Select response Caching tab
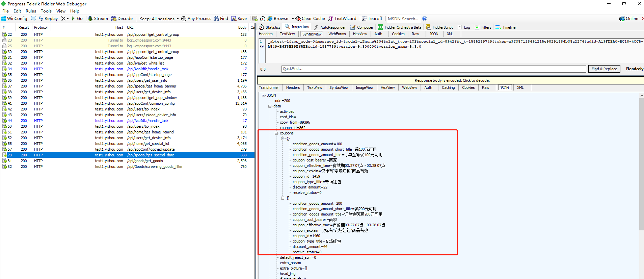The width and height of the screenshot is (644, 279). pyautogui.click(x=448, y=87)
